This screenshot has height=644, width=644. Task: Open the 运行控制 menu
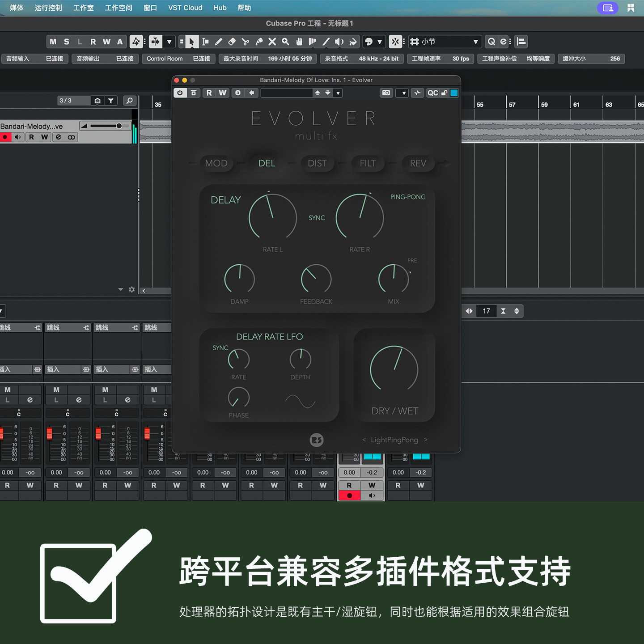click(48, 8)
